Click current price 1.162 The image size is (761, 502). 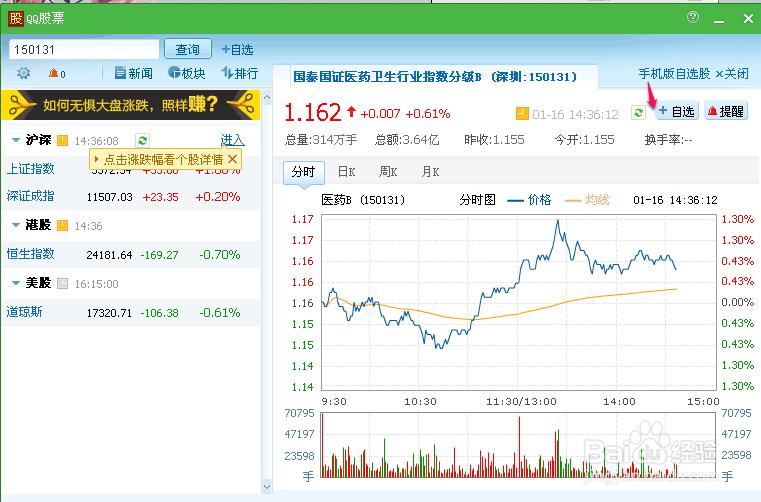313,113
